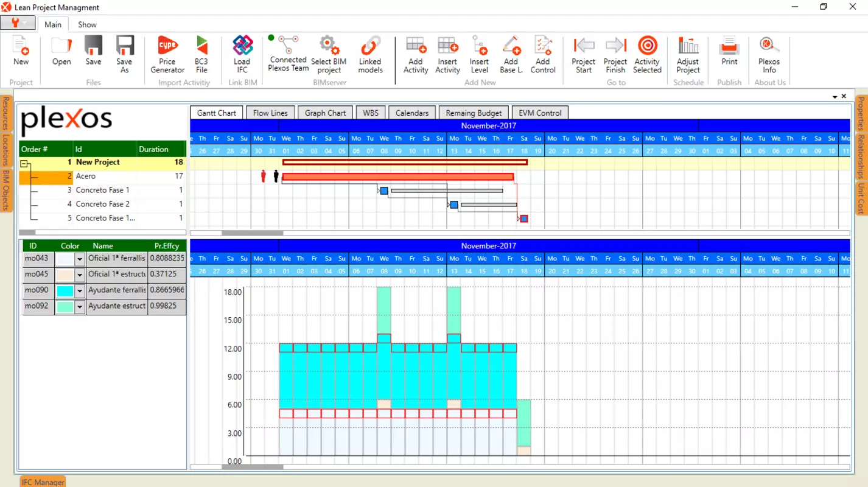This screenshot has height=487, width=868.
Task: Click the activity list horizontal scrollbar thumb
Action: tap(27, 232)
